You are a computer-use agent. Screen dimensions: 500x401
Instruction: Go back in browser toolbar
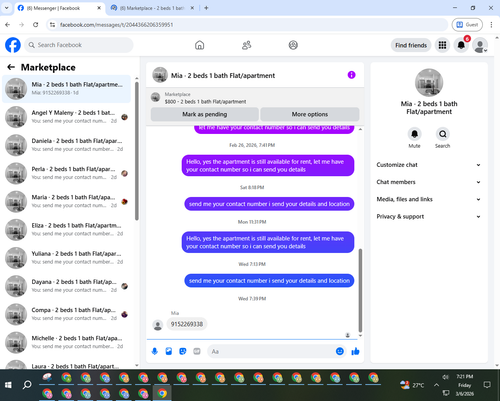[8, 25]
